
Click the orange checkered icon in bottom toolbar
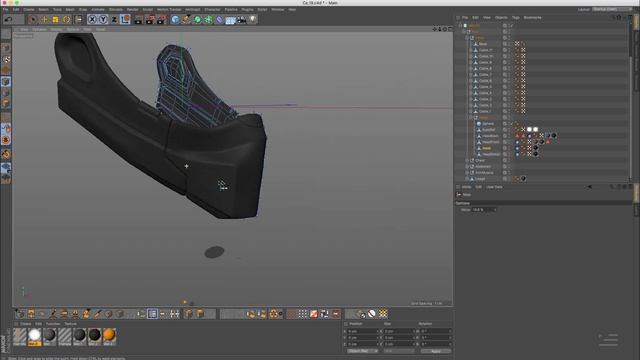tap(383, 313)
